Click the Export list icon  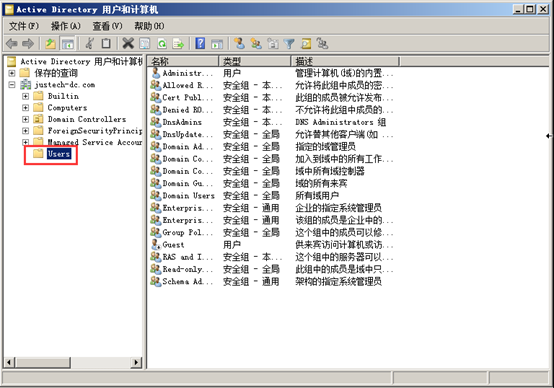click(178, 44)
